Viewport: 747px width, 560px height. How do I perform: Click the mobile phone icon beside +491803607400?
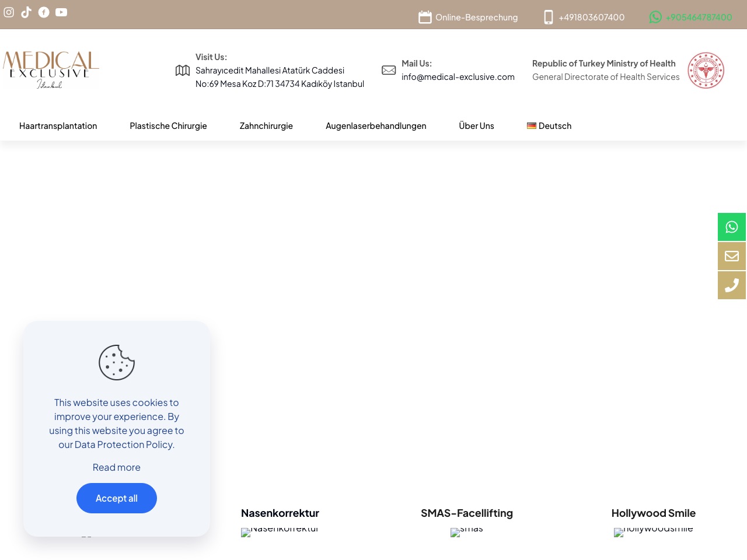pos(549,17)
